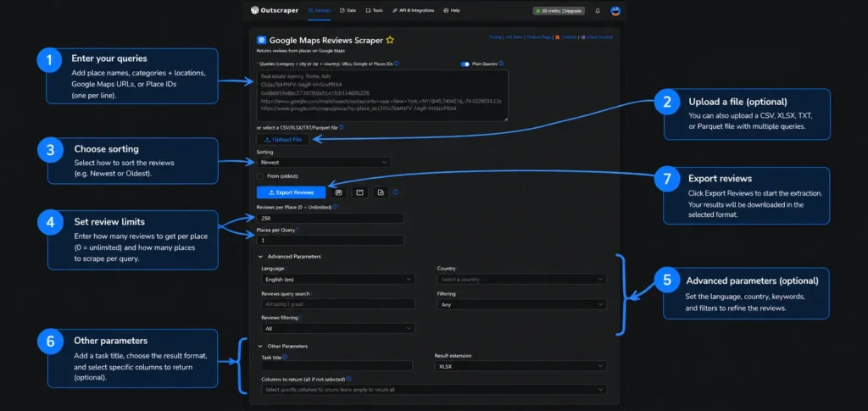
Task: Favorite the scraper with the star icon
Action: click(x=390, y=40)
